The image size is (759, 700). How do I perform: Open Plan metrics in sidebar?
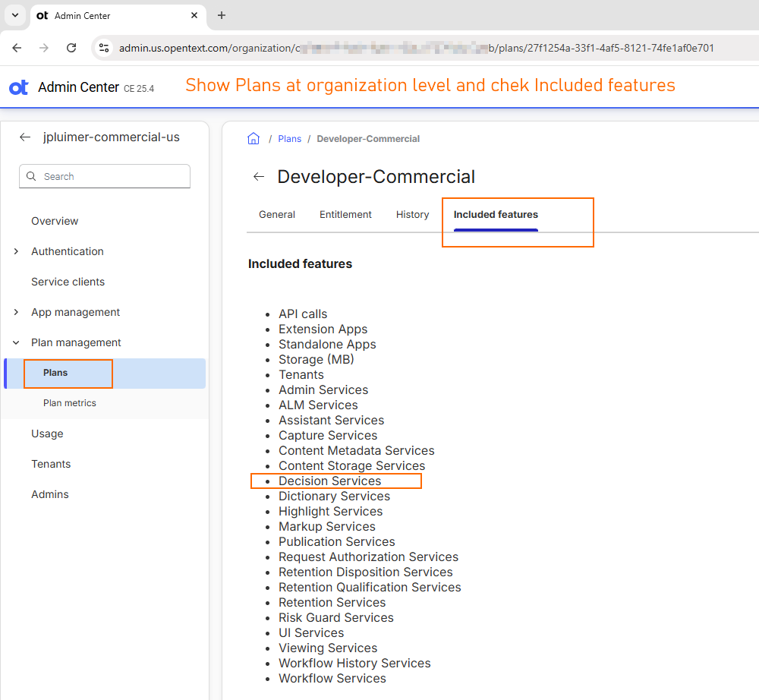point(70,403)
